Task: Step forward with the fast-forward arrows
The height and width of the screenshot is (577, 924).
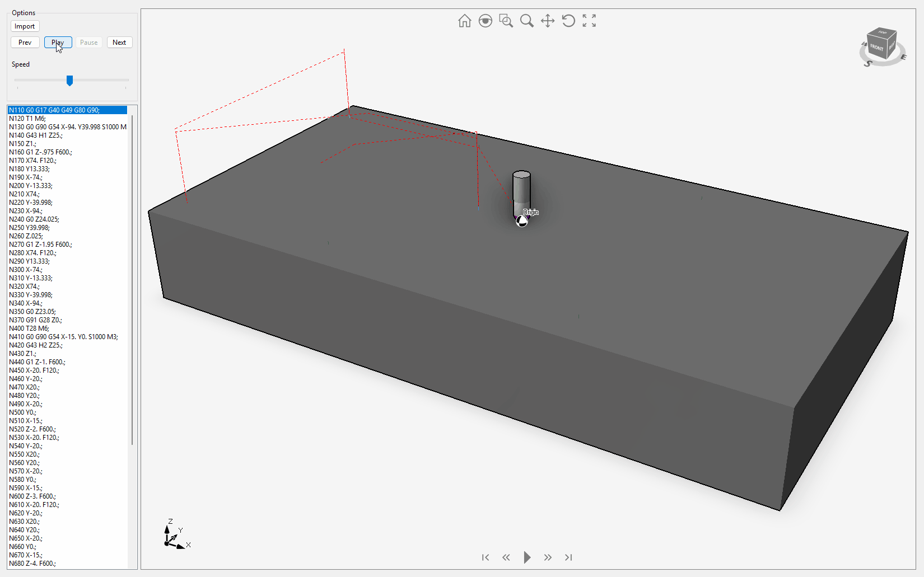Action: 548,557
